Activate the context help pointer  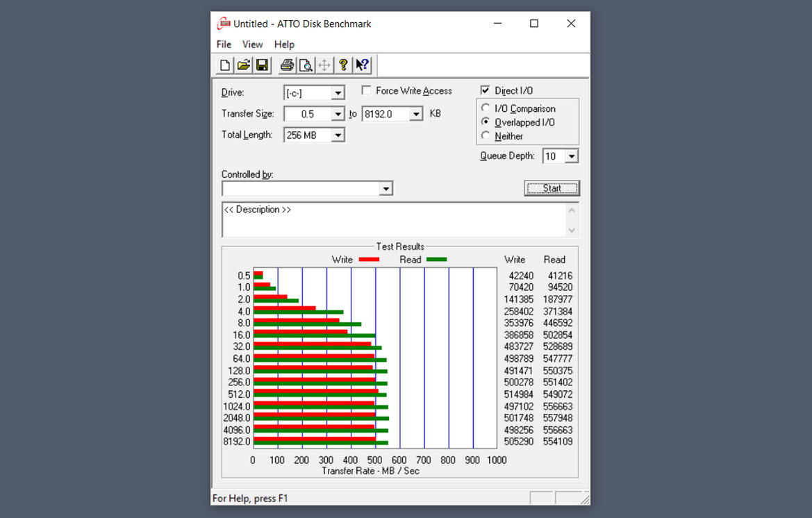[362, 65]
